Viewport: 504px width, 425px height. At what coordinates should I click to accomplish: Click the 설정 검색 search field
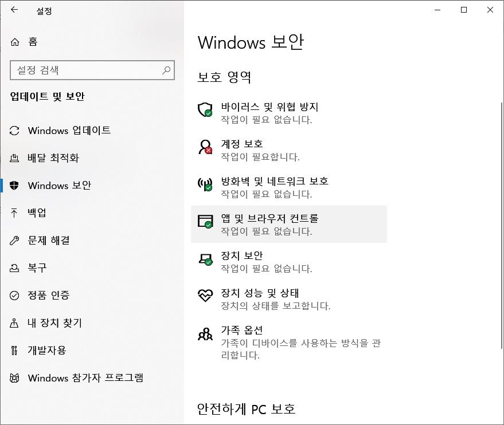(x=92, y=70)
